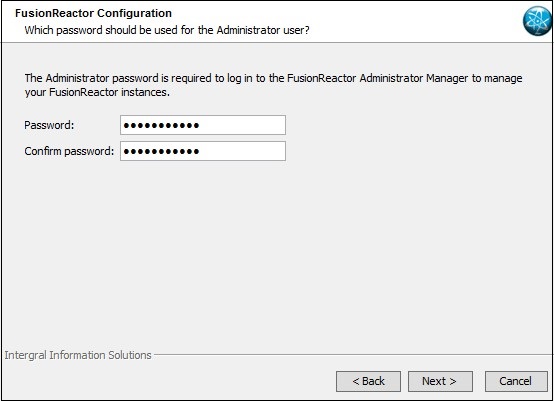This screenshot has width=554, height=401.
Task: Place cursor on masked dots in Confirm password field
Action: [x=161, y=152]
